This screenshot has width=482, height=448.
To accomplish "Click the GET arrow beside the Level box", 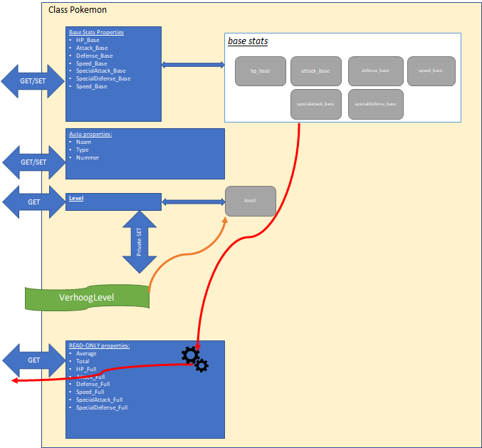I will (x=33, y=202).
